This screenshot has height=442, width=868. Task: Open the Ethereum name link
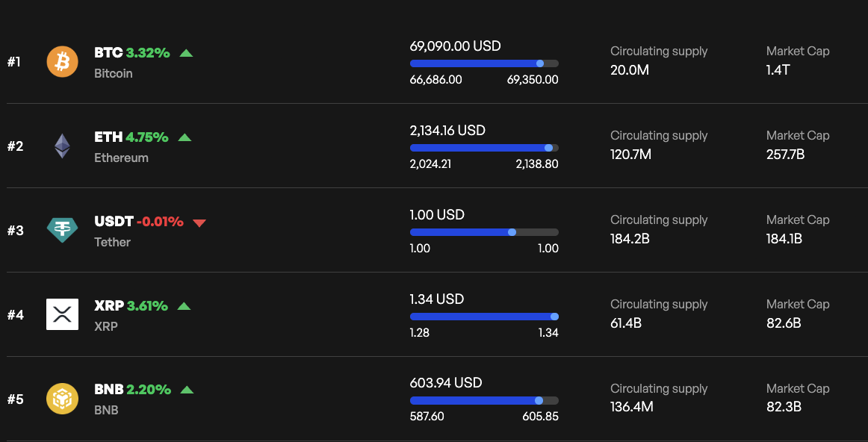(x=121, y=158)
